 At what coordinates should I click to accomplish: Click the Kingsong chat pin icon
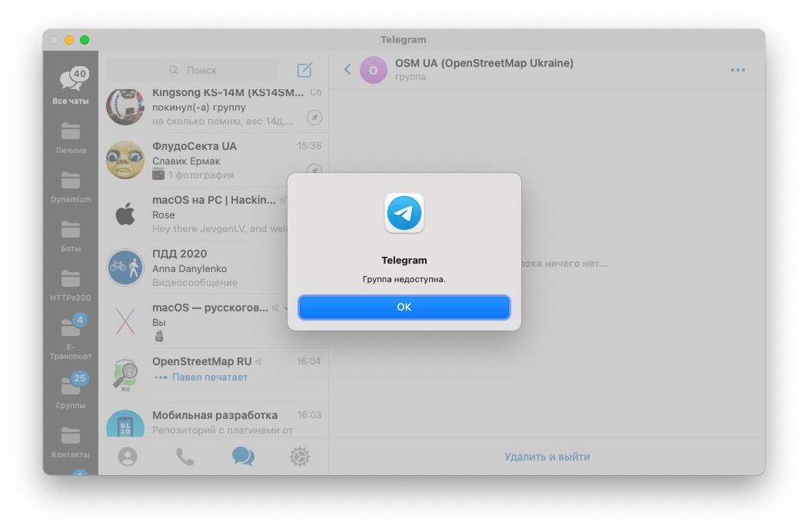[314, 118]
